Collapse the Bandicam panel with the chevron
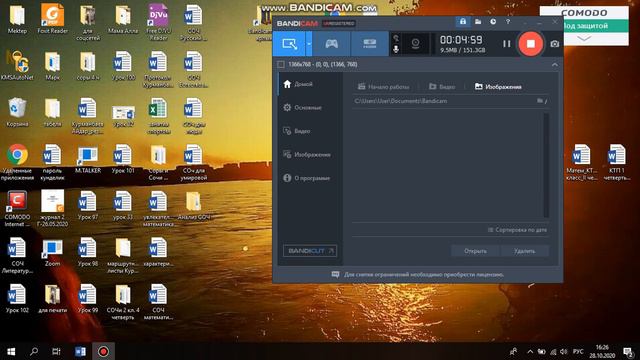Screen dimensions: 640x360 (554, 64)
